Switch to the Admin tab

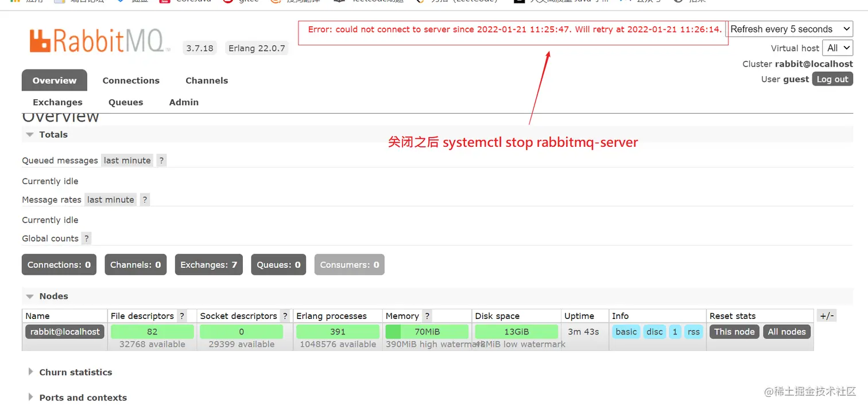pos(184,102)
